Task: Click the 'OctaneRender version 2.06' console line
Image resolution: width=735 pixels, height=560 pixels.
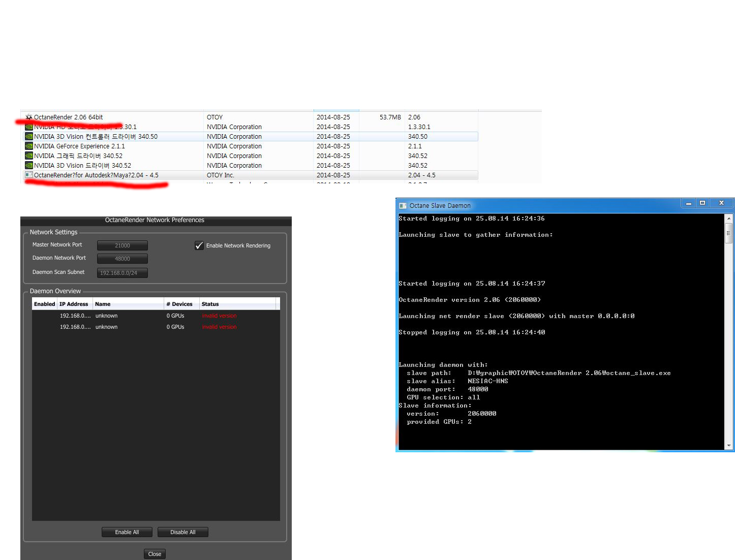Action: [x=470, y=300]
